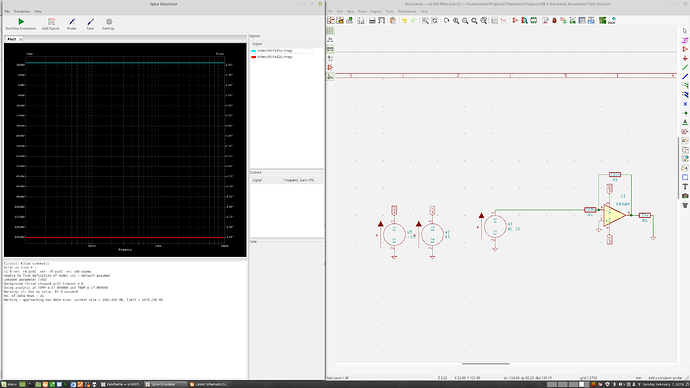
Task: Open the Menu button on the taskbar
Action: tap(8, 384)
